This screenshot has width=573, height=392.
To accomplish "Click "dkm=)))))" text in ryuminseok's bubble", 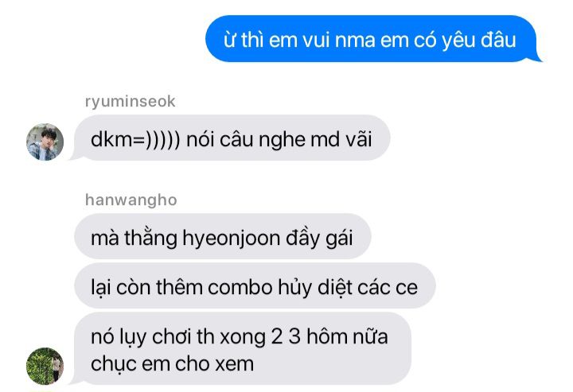I will 135,139.
